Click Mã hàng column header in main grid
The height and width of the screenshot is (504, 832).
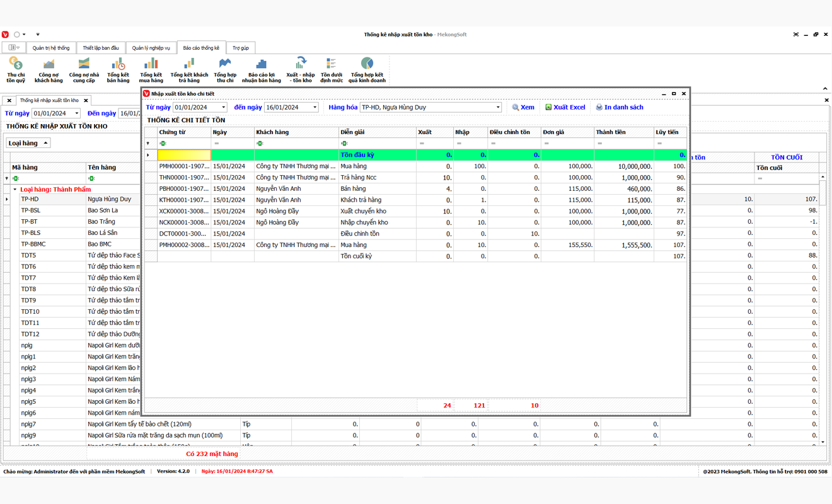pos(48,168)
